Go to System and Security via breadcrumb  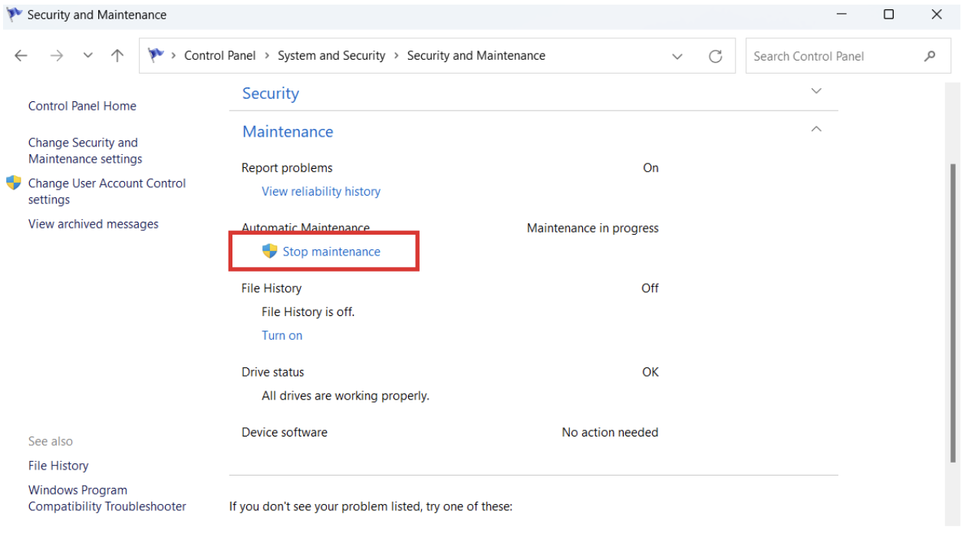click(x=331, y=55)
